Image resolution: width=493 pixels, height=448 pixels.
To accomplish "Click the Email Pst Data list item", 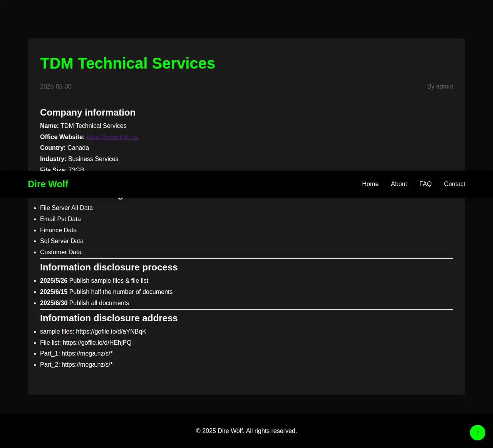I will [x=60, y=219].
